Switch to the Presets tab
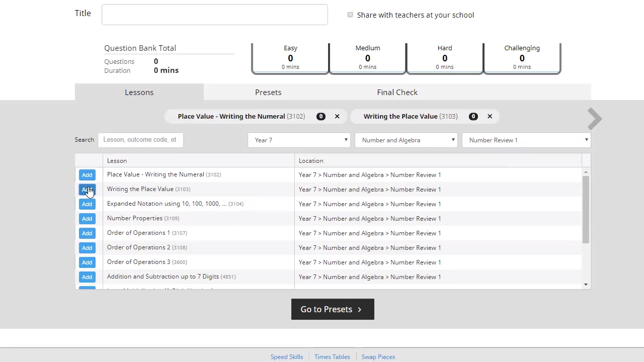The width and height of the screenshot is (644, 362). [268, 93]
